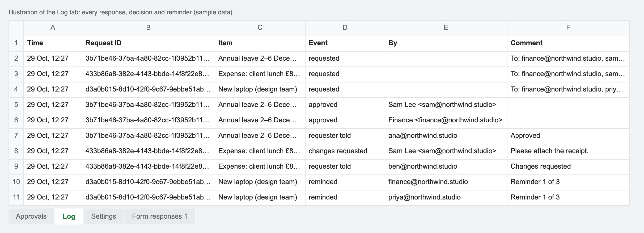This screenshot has height=233, width=644.
Task: Click 'Reminder 1 of 3' in row 11
Action: pos(568,198)
